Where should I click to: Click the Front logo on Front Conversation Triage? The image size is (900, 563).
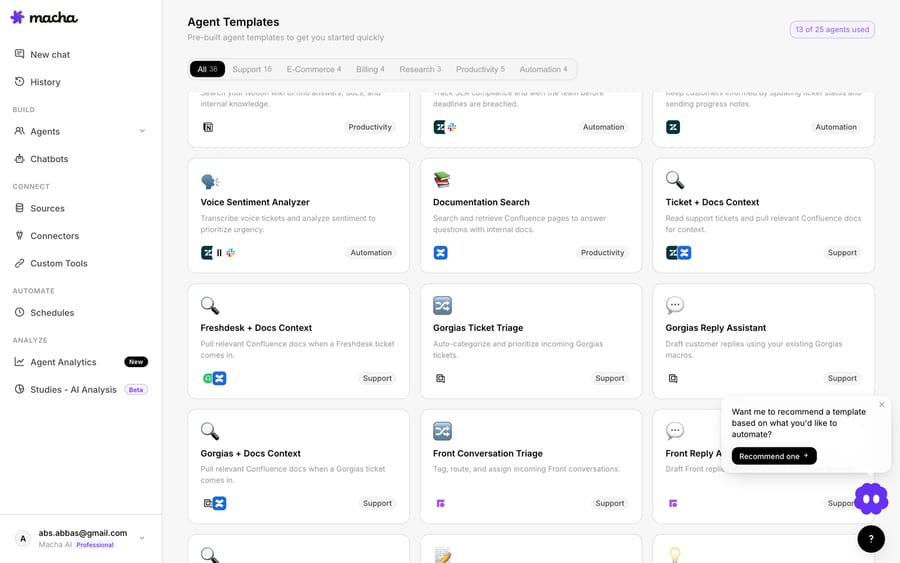pos(440,503)
